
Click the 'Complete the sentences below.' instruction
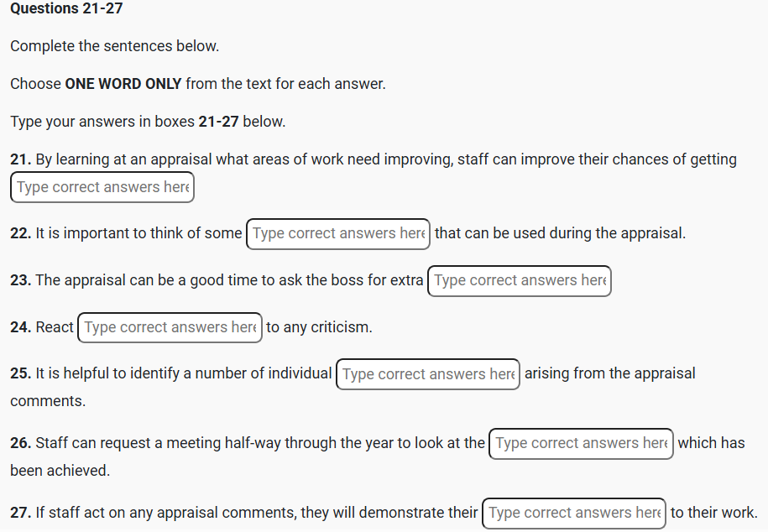point(114,46)
